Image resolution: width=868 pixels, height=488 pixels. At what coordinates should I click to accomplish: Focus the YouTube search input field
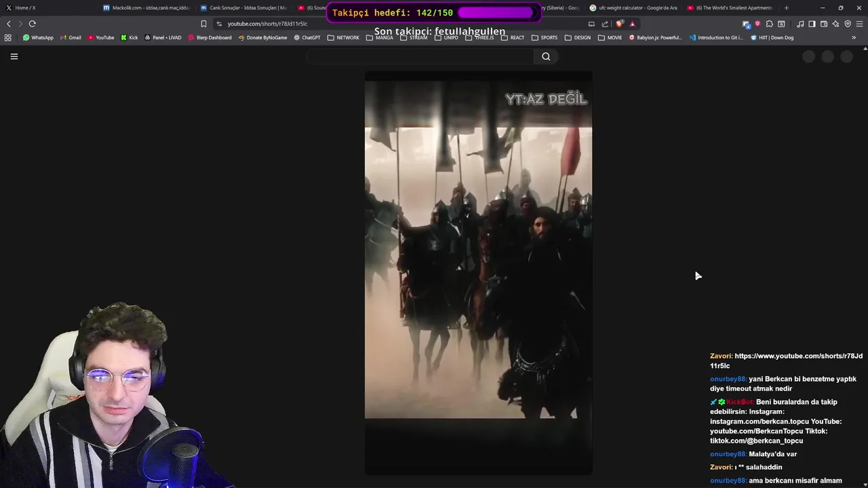pyautogui.click(x=420, y=56)
